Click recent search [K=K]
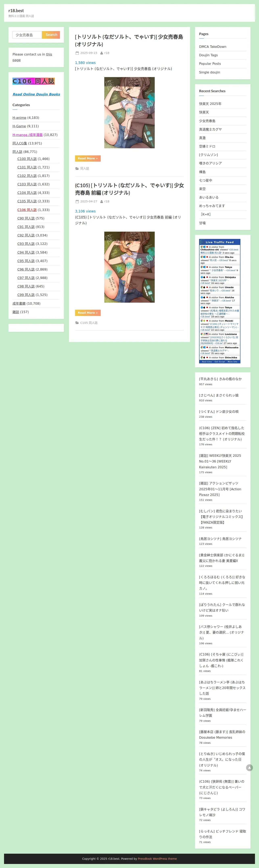259x868 pixels. [206, 214]
